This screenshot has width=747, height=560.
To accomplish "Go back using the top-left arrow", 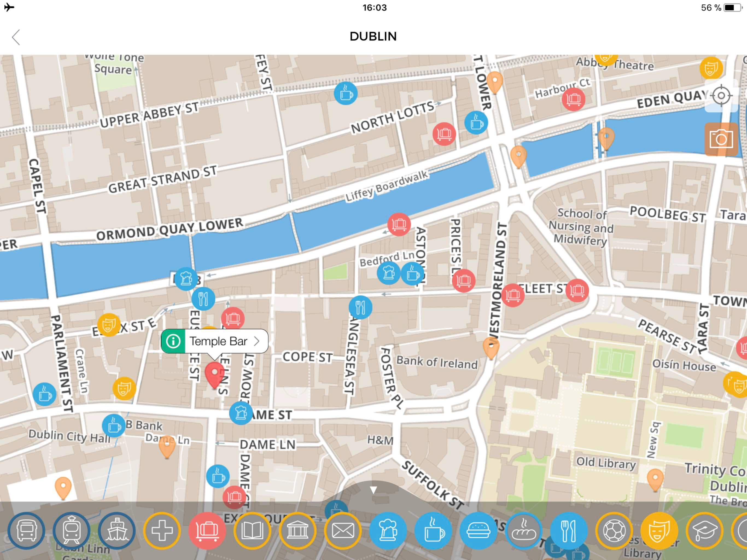I will [16, 37].
